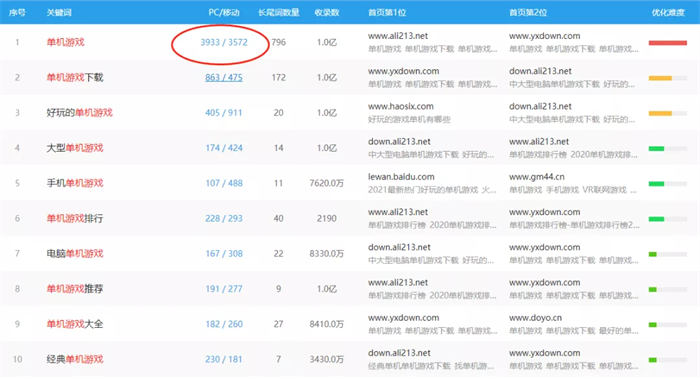The height and width of the screenshot is (379, 700).
Task: Click the green difficulty bar for 手机单机游戏
Action: click(x=656, y=184)
